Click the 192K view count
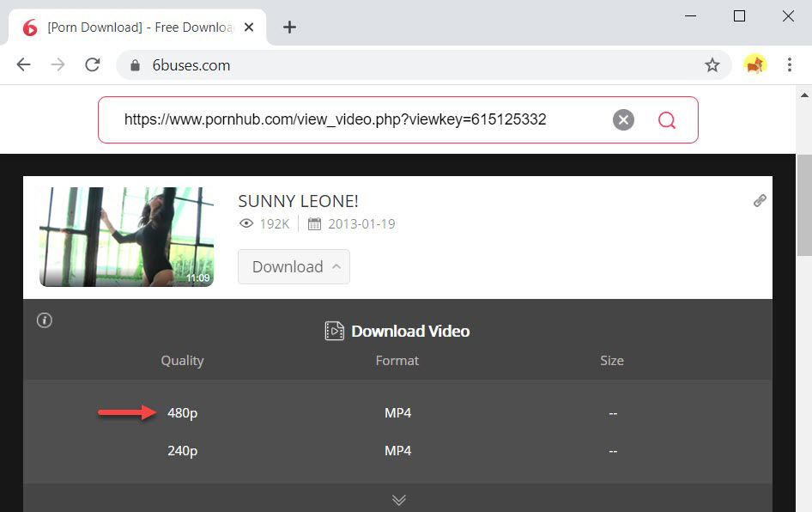 (275, 224)
